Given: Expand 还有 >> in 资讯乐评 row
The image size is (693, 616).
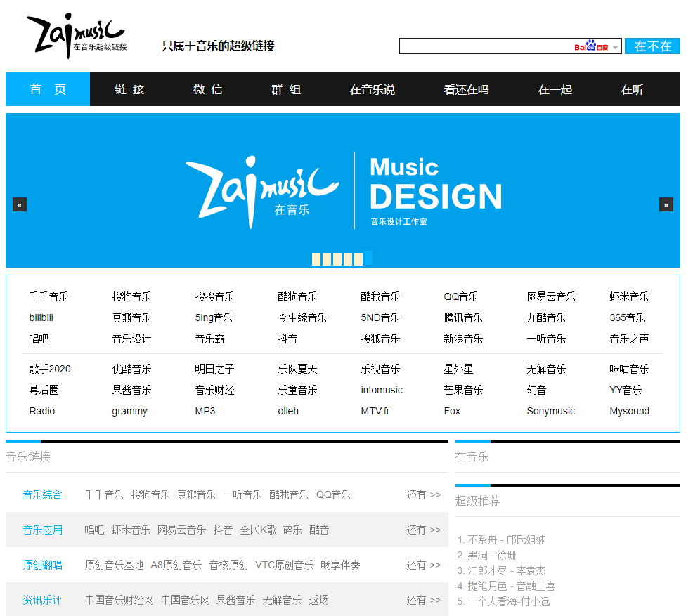Looking at the screenshot, I should (x=423, y=601).
